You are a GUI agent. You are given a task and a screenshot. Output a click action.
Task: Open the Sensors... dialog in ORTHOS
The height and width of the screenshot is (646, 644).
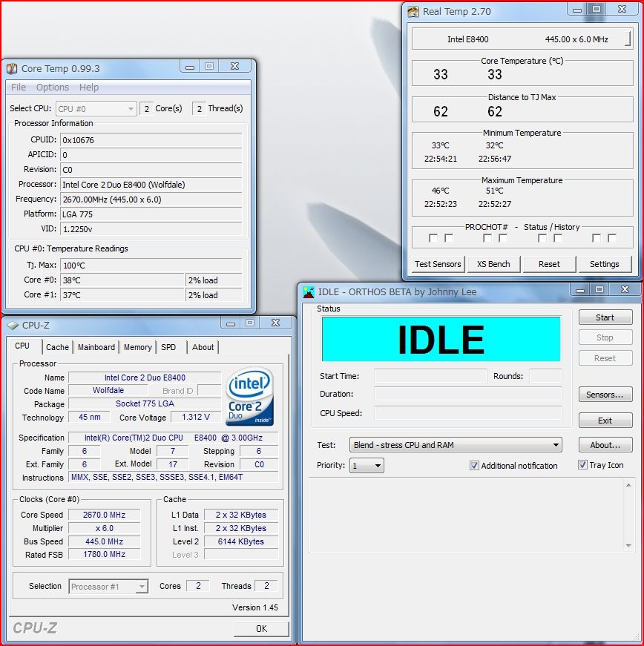click(605, 395)
